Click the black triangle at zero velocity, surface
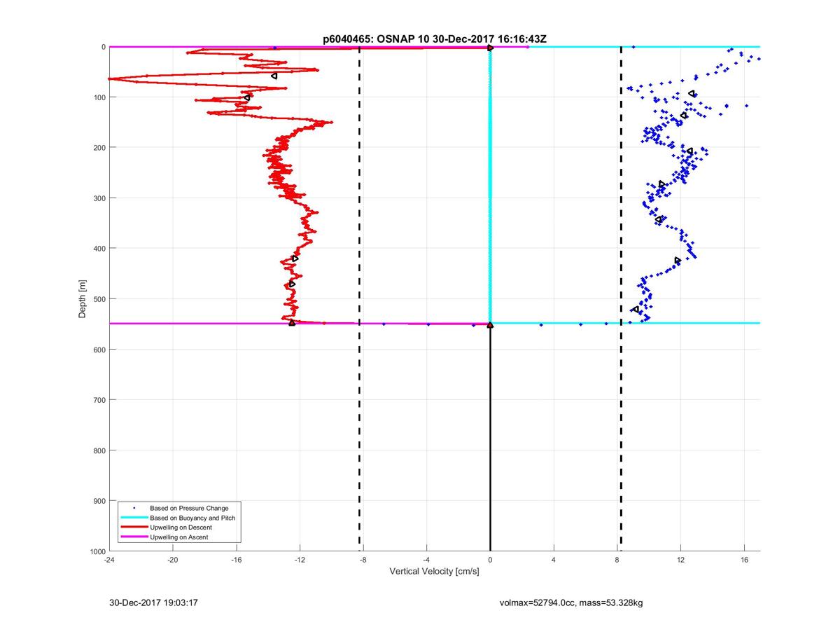Image resolution: width=840 pixels, height=620 pixels. (x=490, y=48)
